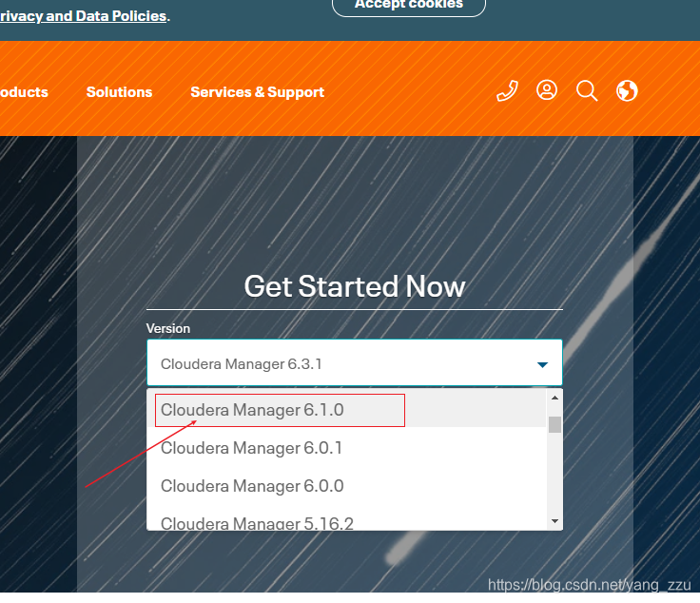
Task: Open the Services & Support menu
Action: (x=257, y=92)
